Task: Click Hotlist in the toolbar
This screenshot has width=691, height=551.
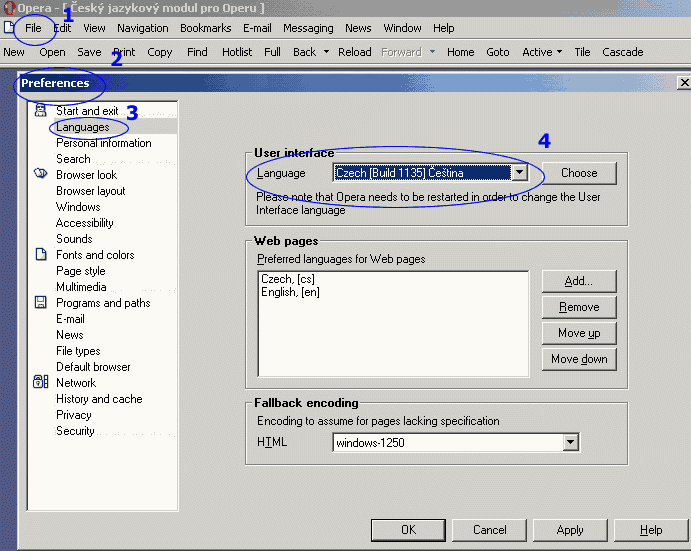Action: (x=237, y=52)
